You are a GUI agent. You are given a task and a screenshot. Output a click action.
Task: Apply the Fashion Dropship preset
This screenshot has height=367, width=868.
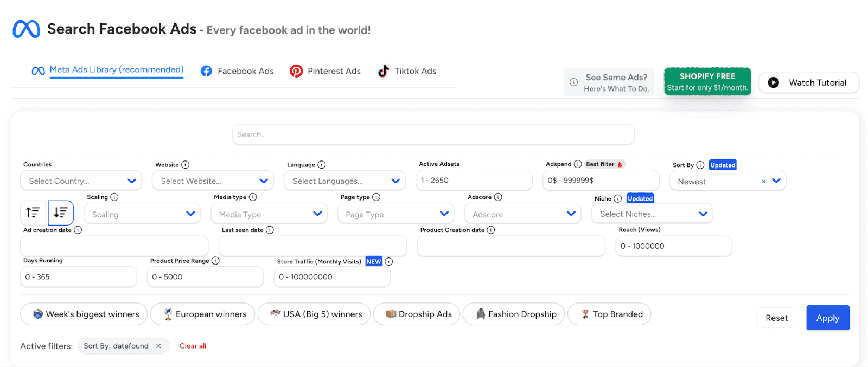point(514,314)
